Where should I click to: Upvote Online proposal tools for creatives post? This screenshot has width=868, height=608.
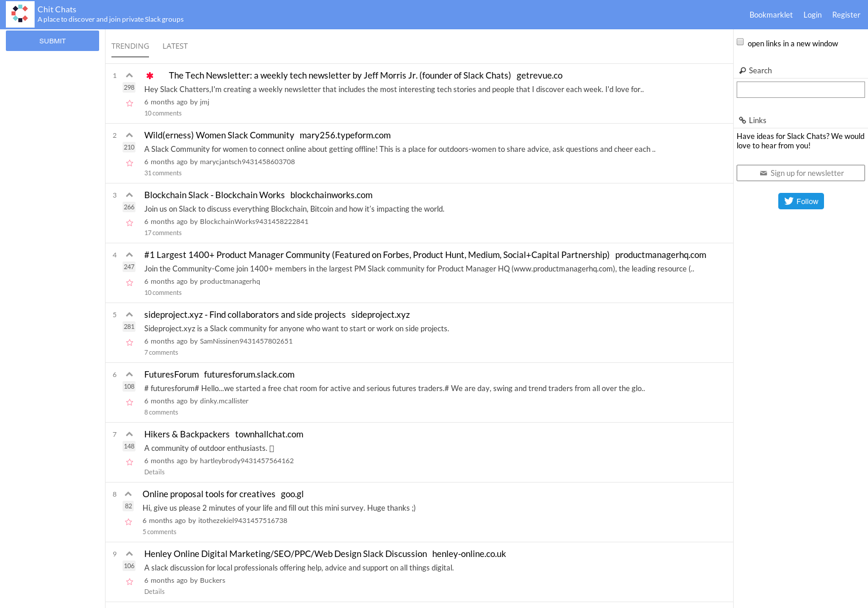tap(128, 494)
